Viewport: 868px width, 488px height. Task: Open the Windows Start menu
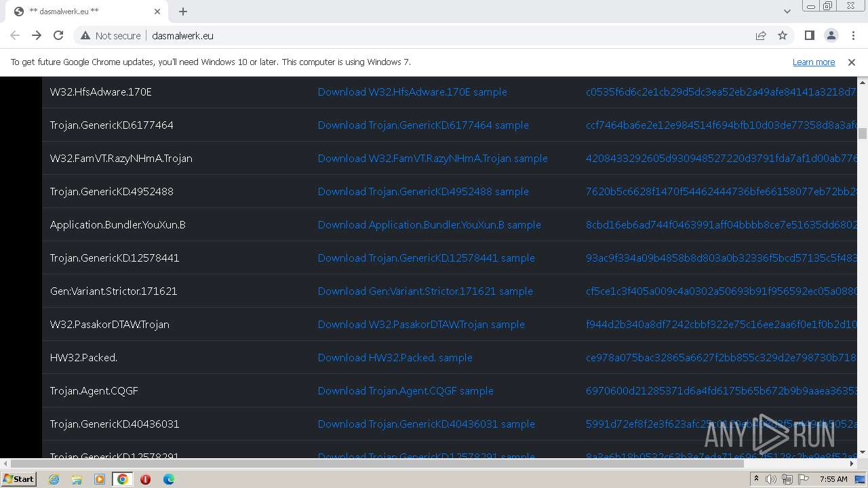pyautogui.click(x=19, y=479)
